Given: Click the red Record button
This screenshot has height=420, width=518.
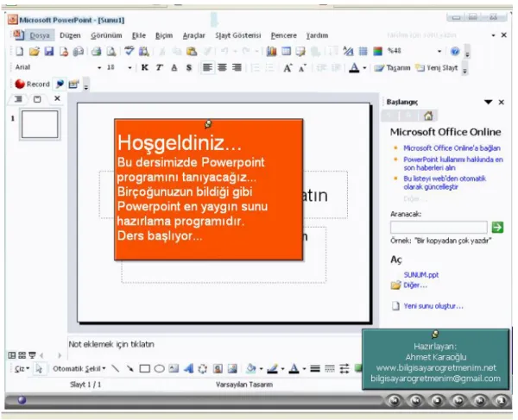Looking at the screenshot, I should pos(32,85).
